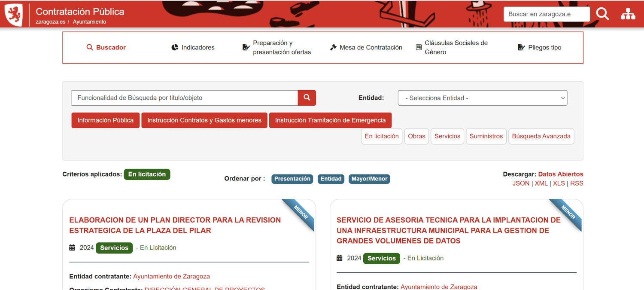Expand the Búsqueda Avanzada options
The height and width of the screenshot is (290, 644).
541,136
